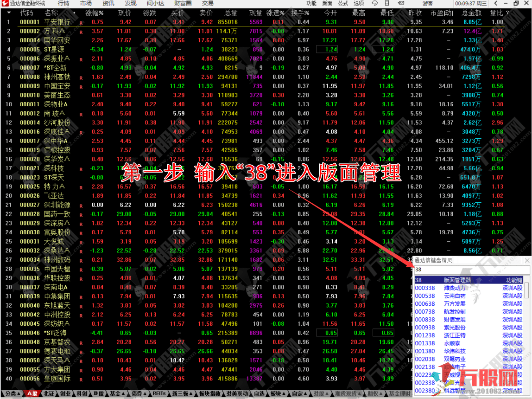The width and height of the screenshot is (532, 399).
Task: Select the 000046 *ST泛海 stock row
Action: pyautogui.click(x=206, y=333)
